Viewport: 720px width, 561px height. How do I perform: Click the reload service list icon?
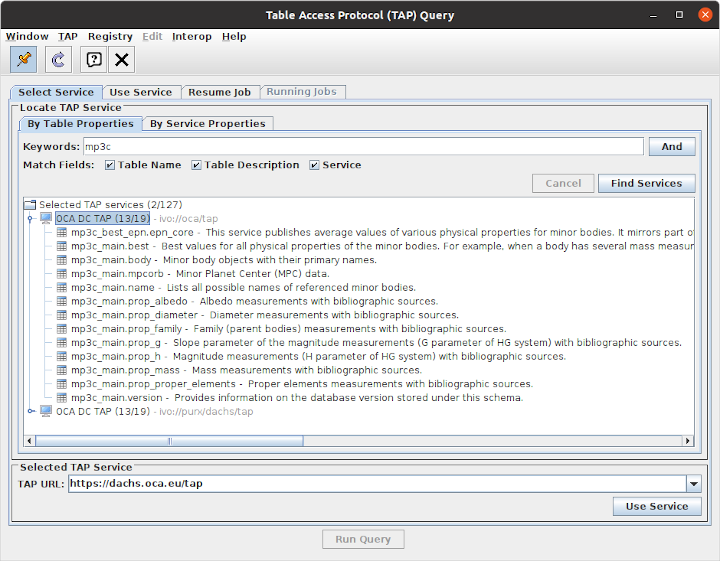pos(57,60)
